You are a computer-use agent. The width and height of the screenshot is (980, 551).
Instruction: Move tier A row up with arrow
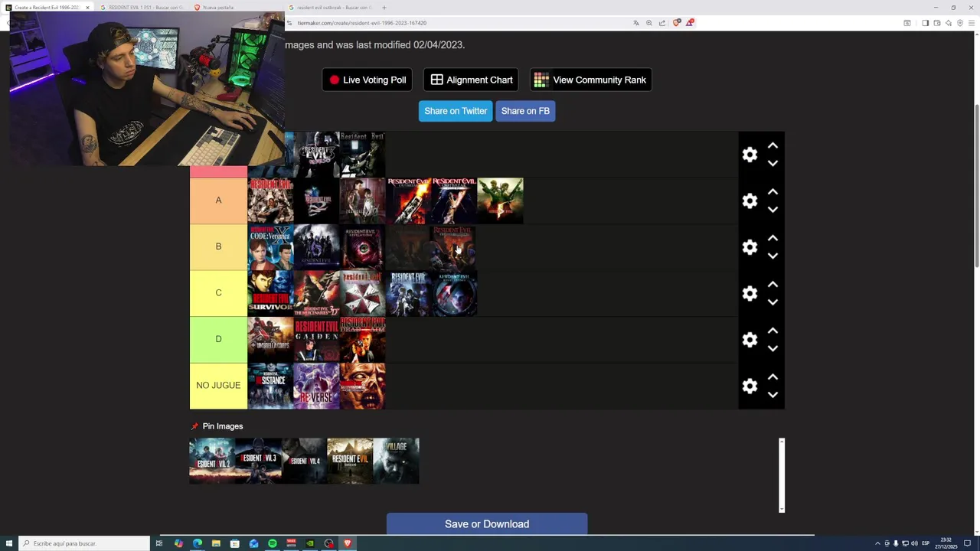[773, 192]
